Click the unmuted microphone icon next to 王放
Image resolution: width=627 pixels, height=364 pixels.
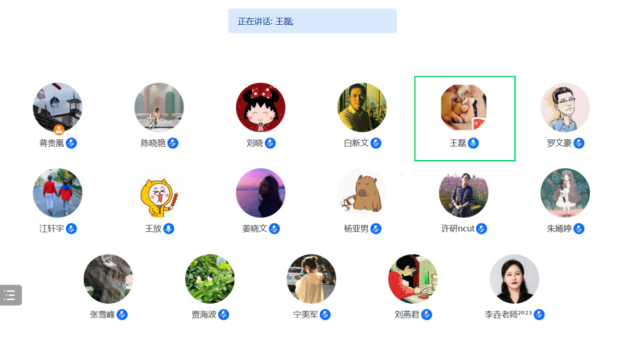click(169, 229)
